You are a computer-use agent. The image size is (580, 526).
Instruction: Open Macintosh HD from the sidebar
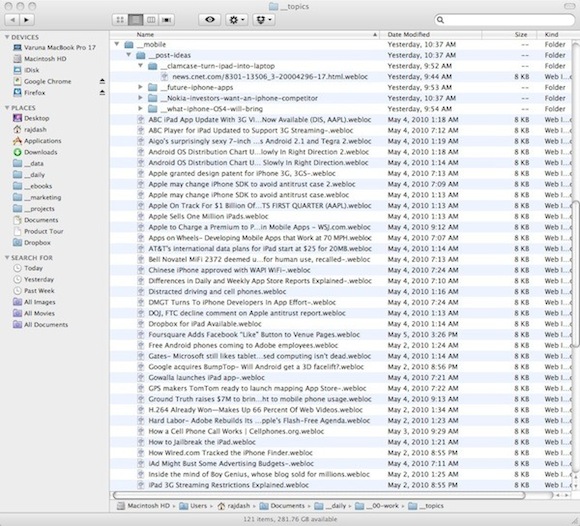(x=40, y=59)
